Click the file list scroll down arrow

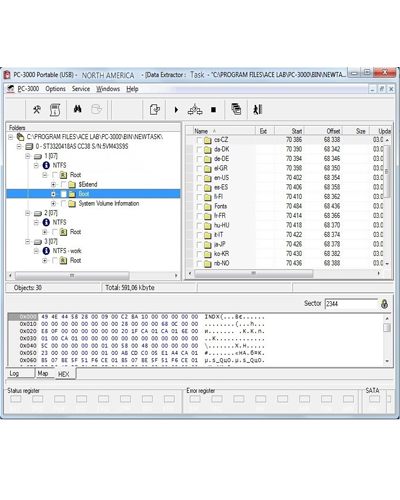[387, 264]
